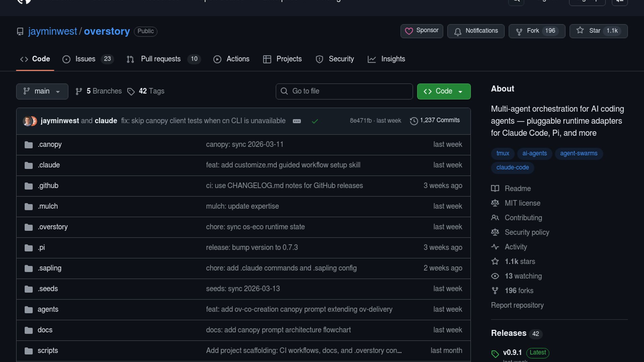Expand commit message ellipsis button

click(x=297, y=121)
